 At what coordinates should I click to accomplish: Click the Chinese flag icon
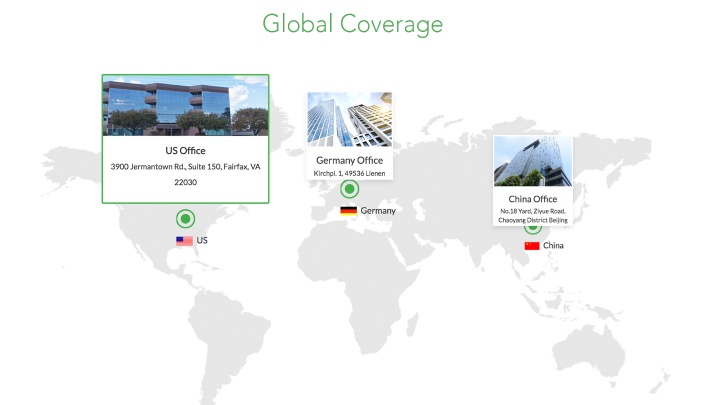532,246
